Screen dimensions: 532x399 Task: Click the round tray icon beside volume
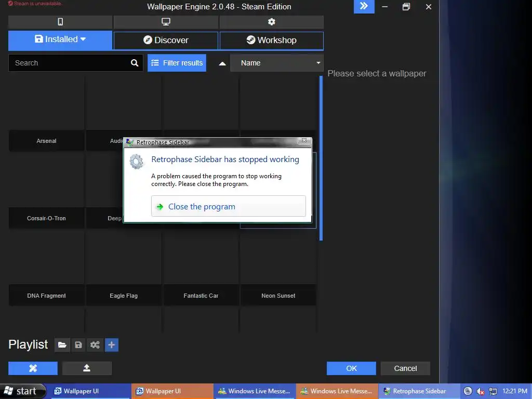coord(468,391)
